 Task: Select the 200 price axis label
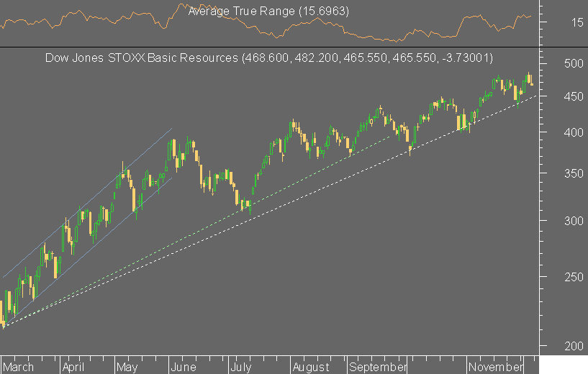[x=574, y=346]
